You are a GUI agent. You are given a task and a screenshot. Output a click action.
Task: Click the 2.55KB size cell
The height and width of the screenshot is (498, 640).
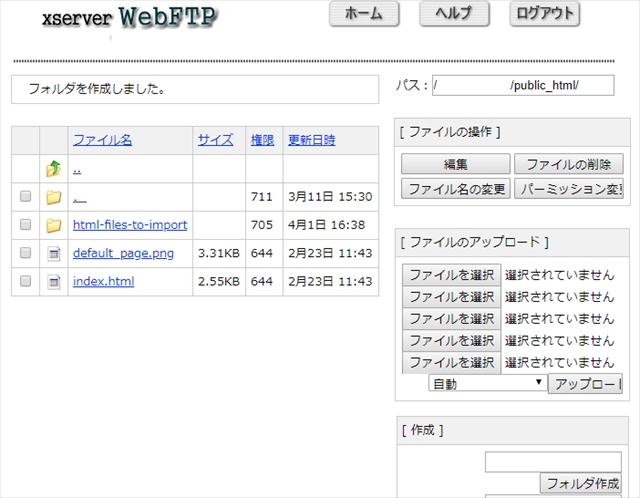(x=219, y=281)
